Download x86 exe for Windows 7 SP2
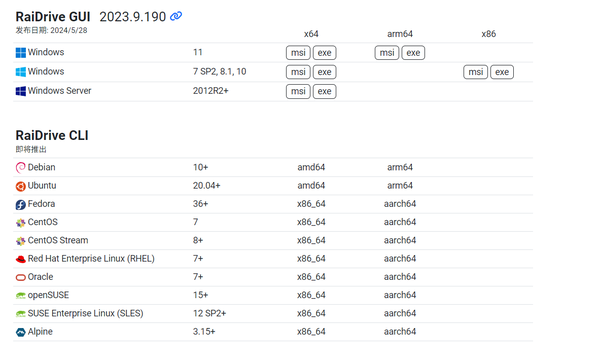This screenshot has width=600, height=362. tap(502, 72)
